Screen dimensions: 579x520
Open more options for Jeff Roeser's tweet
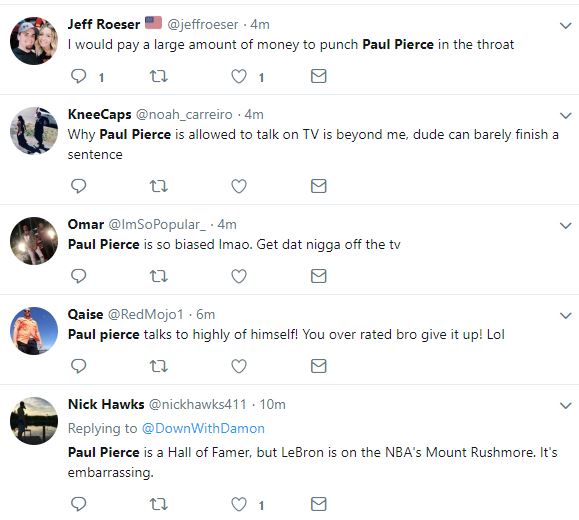(566, 26)
